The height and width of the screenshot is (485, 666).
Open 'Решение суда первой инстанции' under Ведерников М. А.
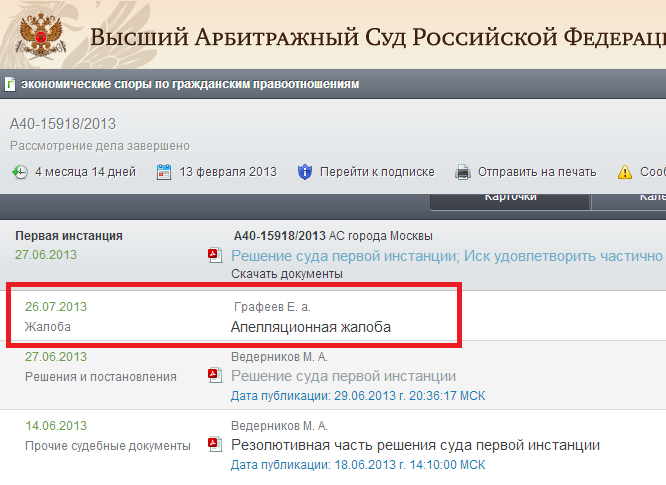tap(343, 376)
